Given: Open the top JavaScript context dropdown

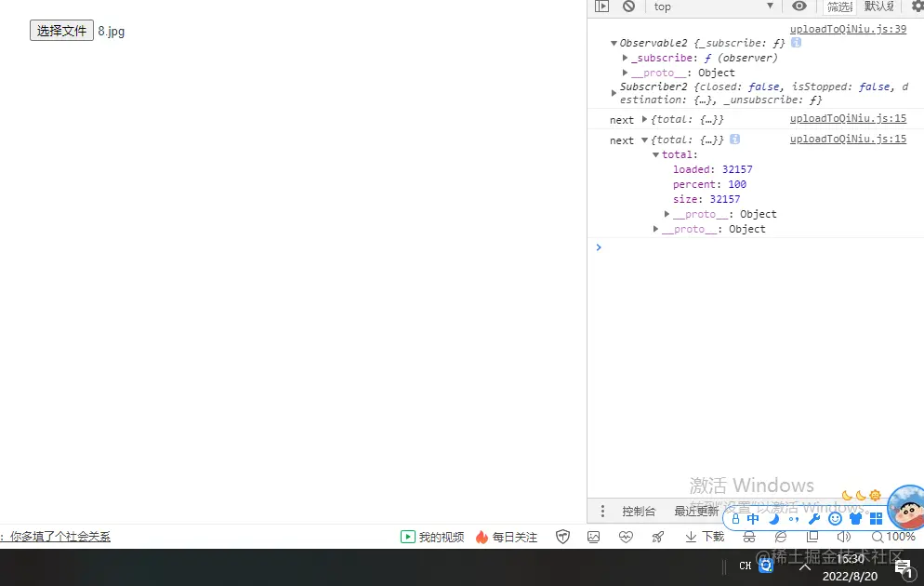Looking at the screenshot, I should pos(713,7).
